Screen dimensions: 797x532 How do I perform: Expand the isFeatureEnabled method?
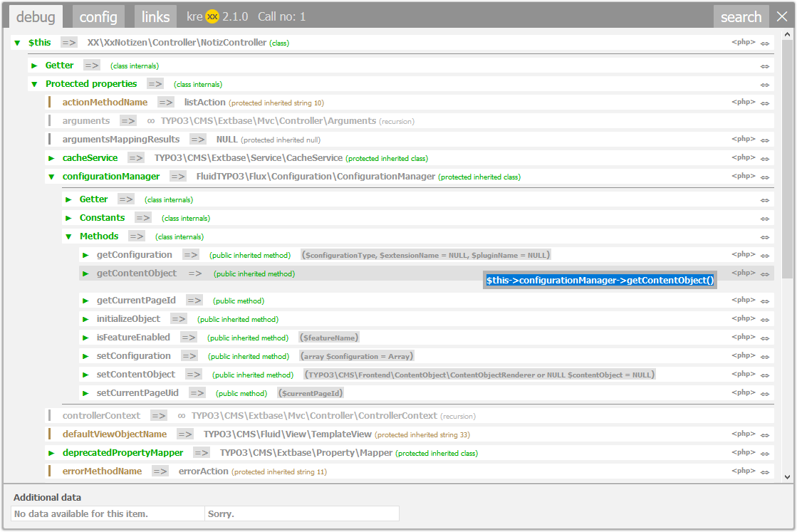[x=86, y=338]
